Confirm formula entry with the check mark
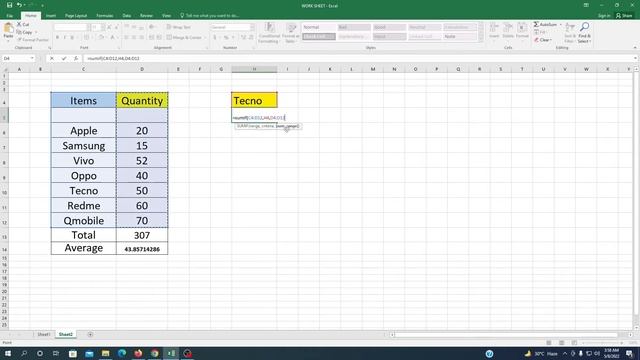This screenshot has width=640, height=360. click(x=64, y=58)
